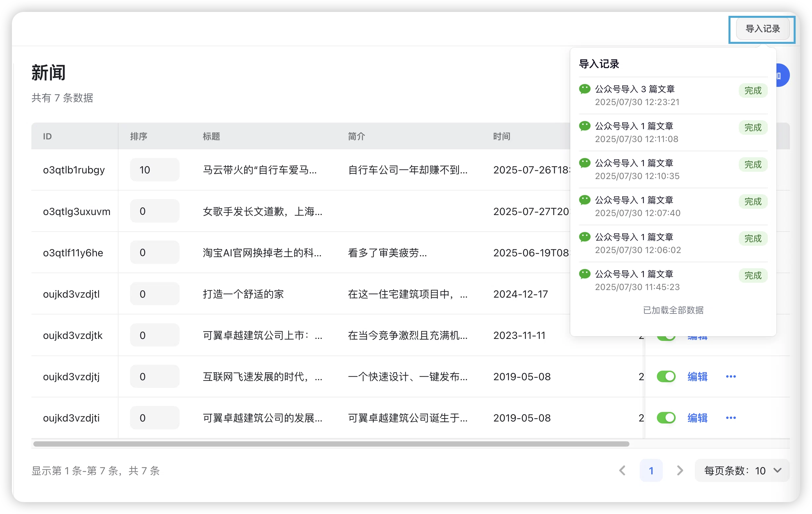Click the 排序 column header
The height and width of the screenshot is (514, 812).
139,136
